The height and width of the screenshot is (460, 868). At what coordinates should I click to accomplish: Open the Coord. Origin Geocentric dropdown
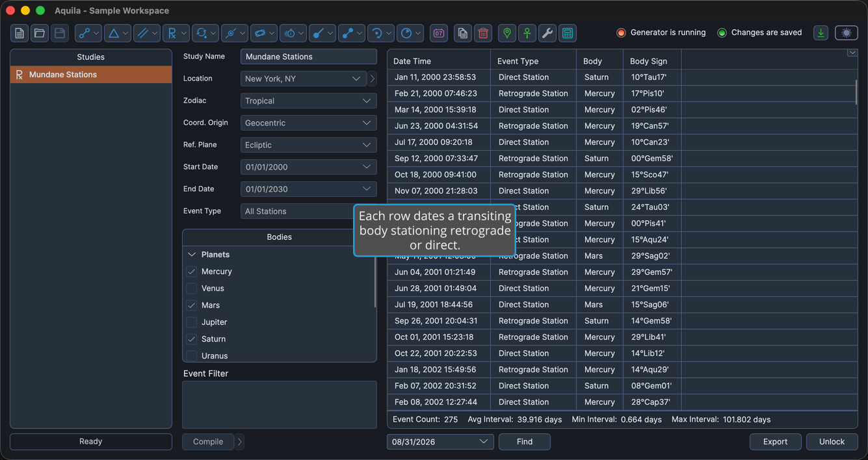[309, 123]
